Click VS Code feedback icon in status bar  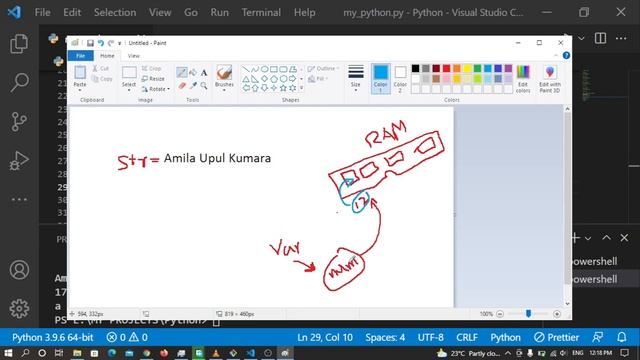tap(598, 337)
